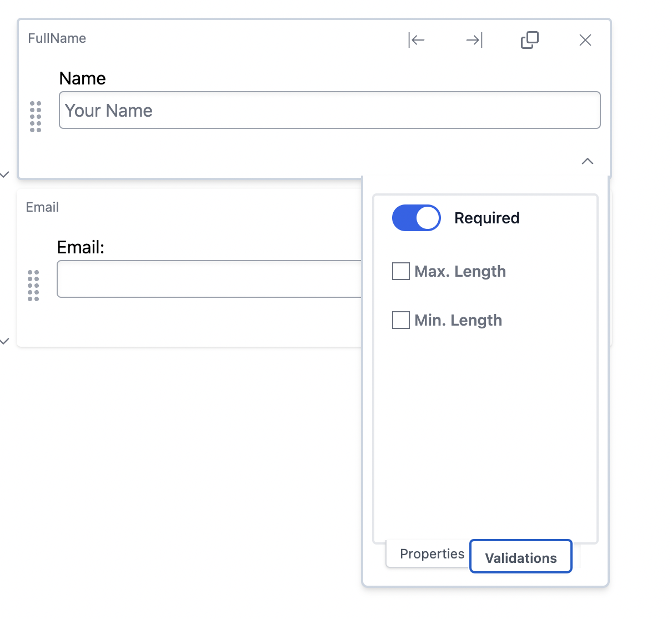Select the Validations tab
The height and width of the screenshot is (619, 672).
tap(520, 557)
